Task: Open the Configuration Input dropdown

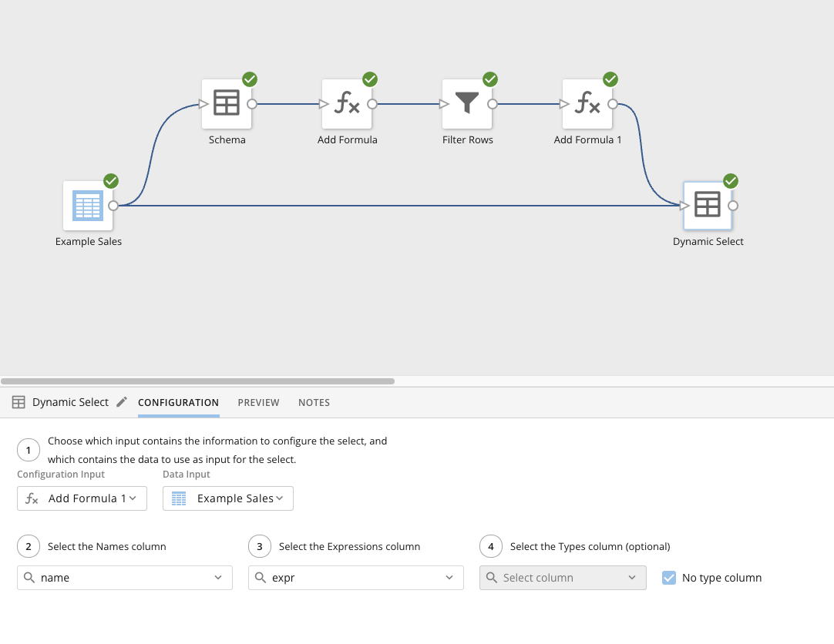Action: (82, 498)
